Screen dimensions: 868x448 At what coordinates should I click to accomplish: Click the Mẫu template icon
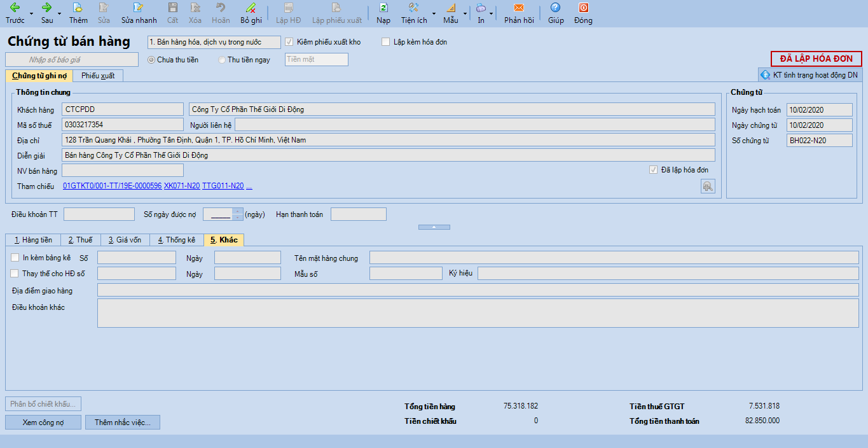coord(451,13)
